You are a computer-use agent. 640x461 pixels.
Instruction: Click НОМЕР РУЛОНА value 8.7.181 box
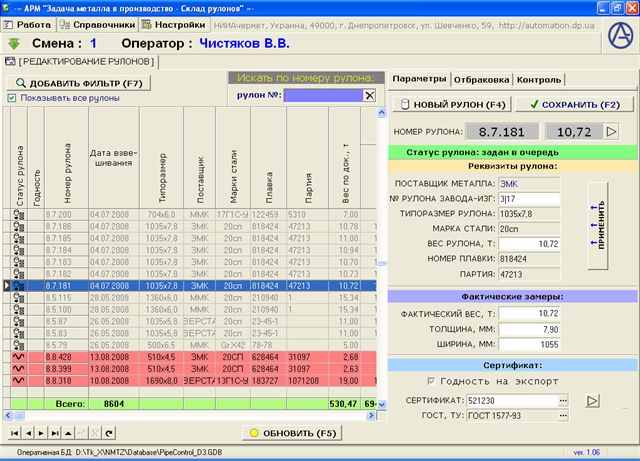click(502, 132)
